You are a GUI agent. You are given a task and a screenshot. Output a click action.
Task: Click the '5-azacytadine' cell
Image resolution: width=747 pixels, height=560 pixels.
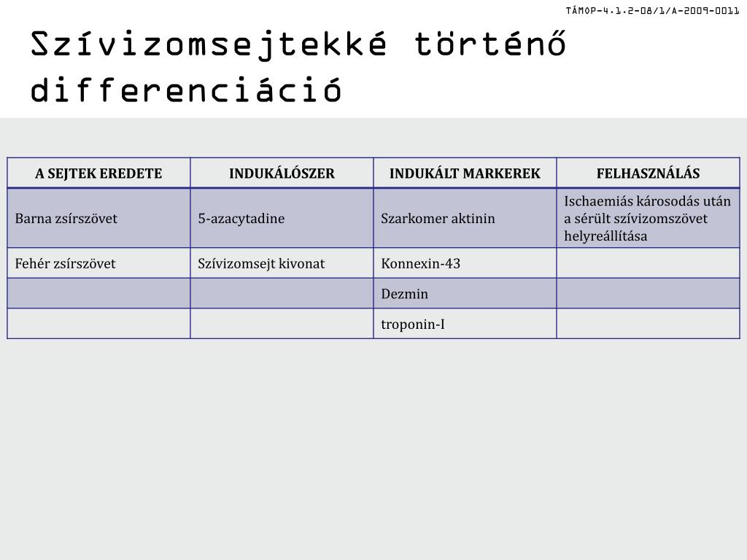282,218
